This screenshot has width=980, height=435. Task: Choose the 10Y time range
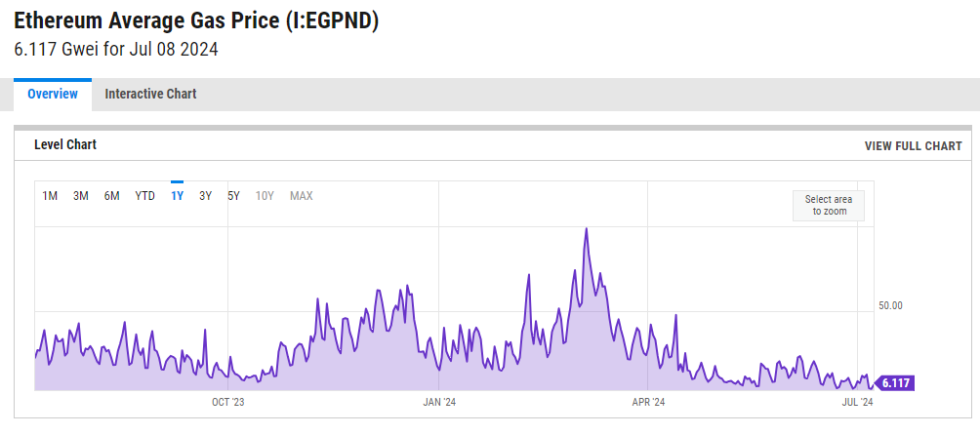[x=265, y=196]
